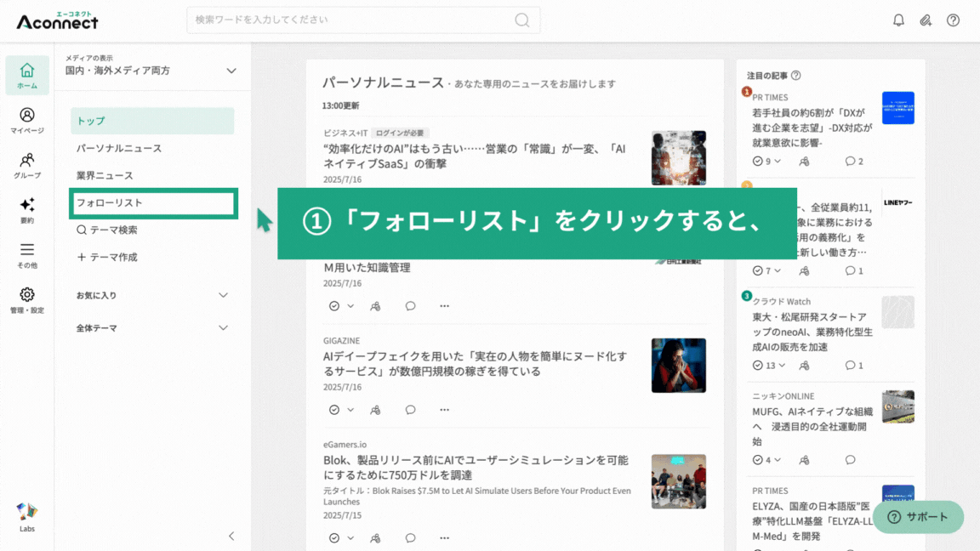The image size is (980, 551).
Task: Click thumbnail of AIネイティブSaaS article
Action: tap(678, 157)
